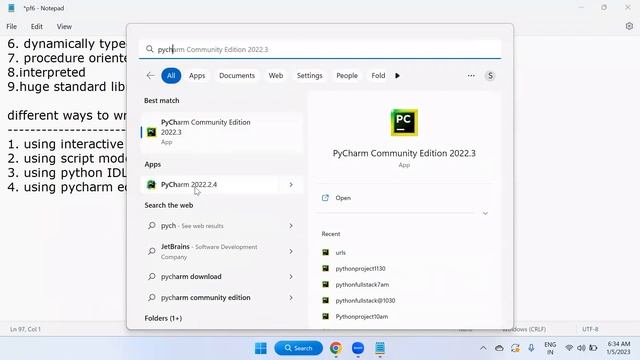640x360 pixels.
Task: Expand JetBrains web result chevron
Action: [x=291, y=251]
